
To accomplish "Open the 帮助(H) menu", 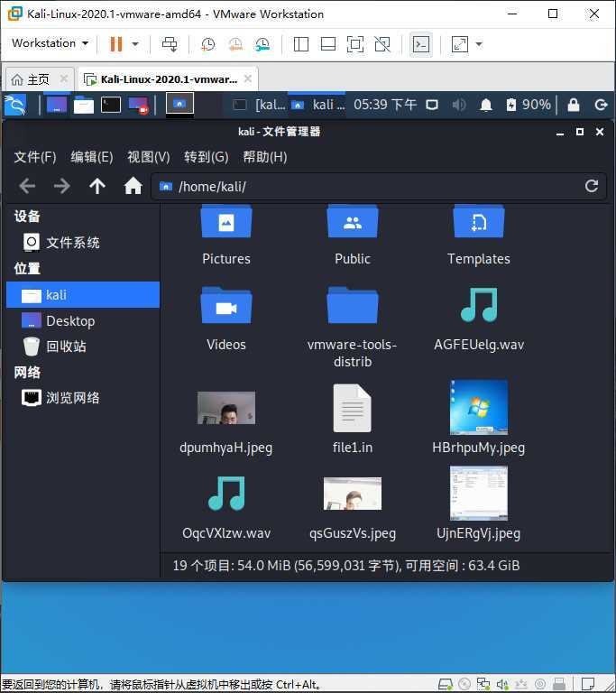I will pos(264,157).
